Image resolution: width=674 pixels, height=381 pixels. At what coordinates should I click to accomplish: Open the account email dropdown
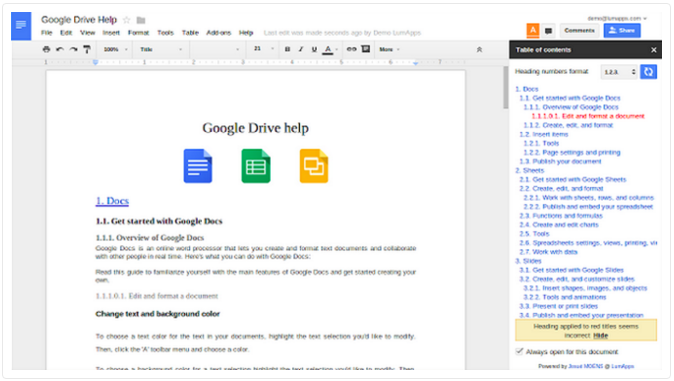616,18
